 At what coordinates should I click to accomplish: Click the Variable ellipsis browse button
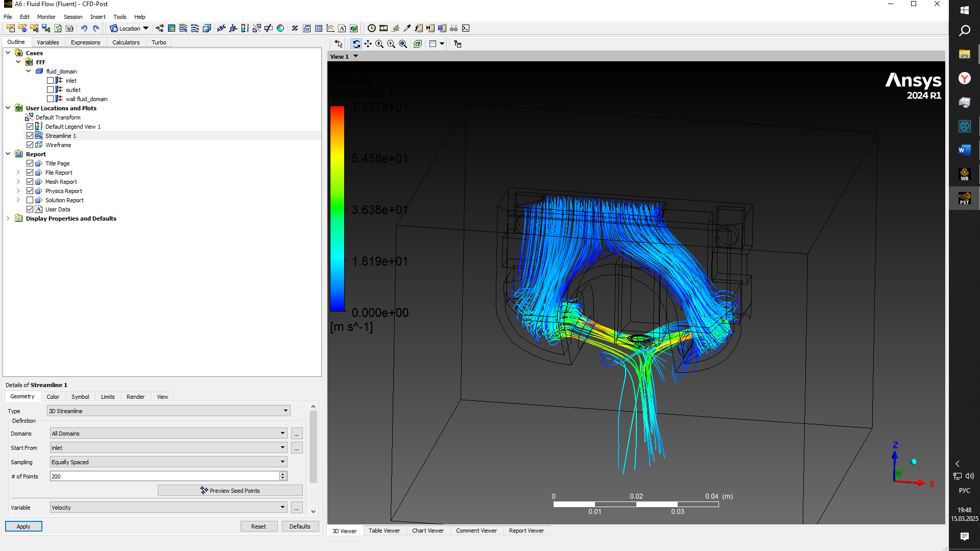pos(297,508)
